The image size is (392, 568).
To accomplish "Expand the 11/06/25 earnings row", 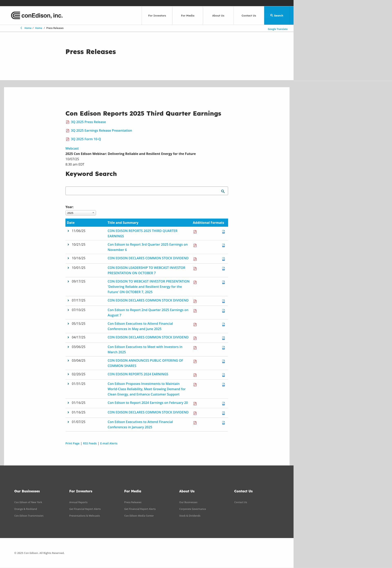I will click(68, 231).
